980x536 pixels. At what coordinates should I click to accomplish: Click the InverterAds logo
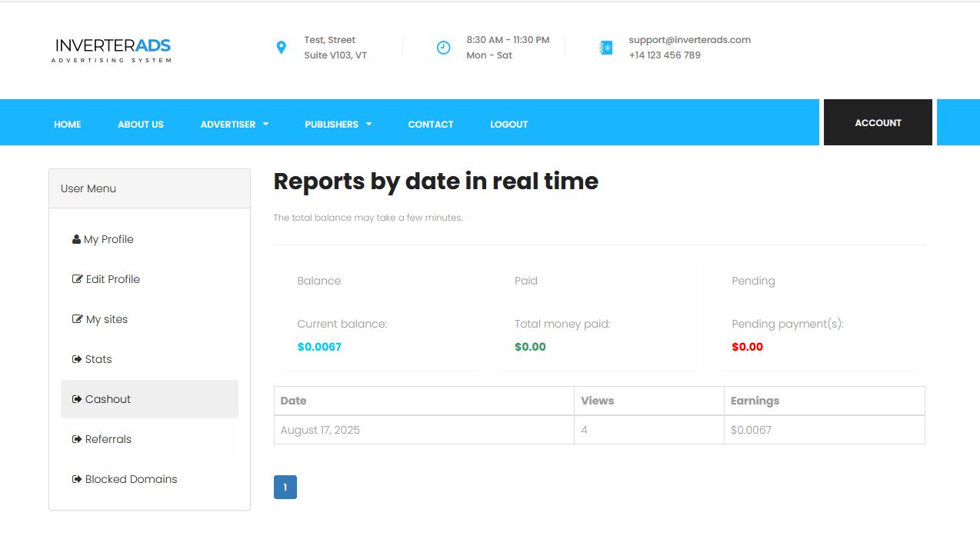(112, 49)
